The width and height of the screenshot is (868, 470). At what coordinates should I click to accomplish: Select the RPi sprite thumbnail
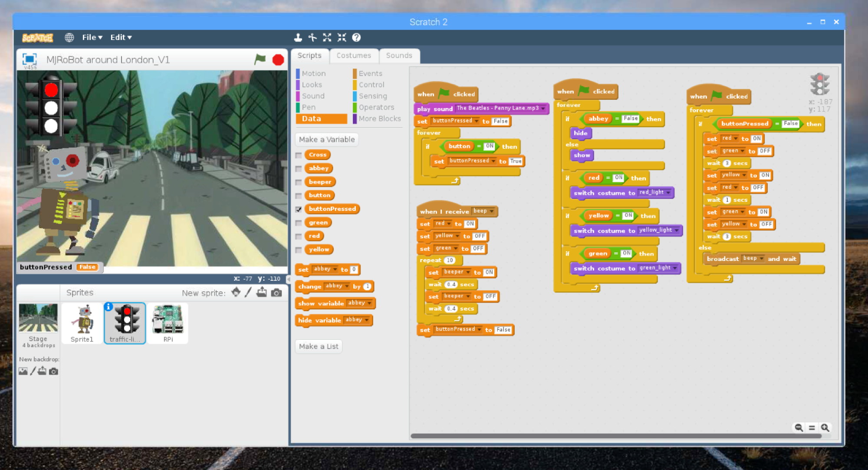[168, 321]
